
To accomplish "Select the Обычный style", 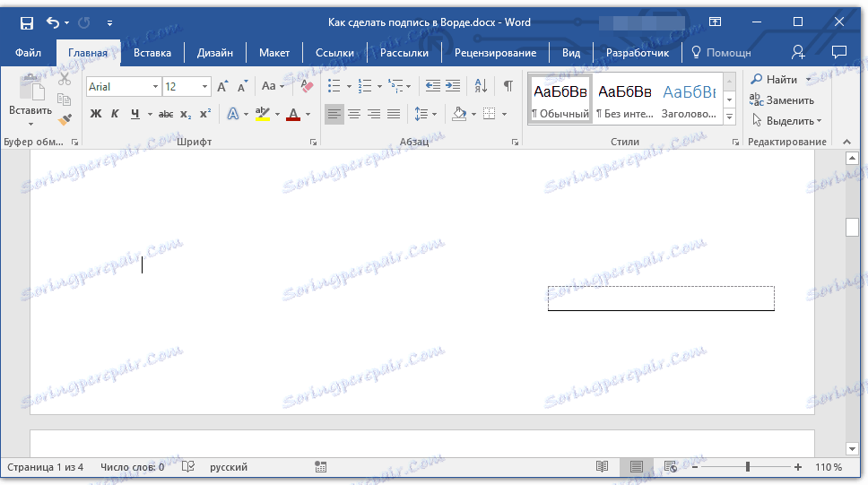I will (x=560, y=100).
